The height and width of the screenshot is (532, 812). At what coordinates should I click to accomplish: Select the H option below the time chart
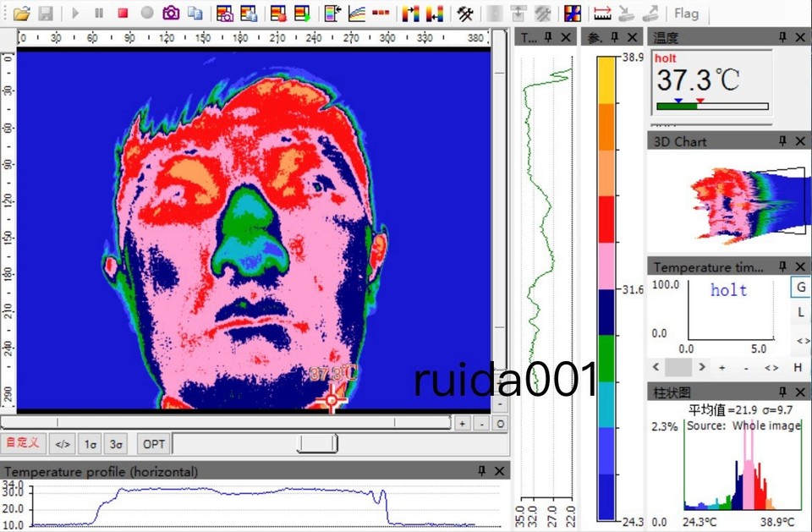(x=798, y=367)
